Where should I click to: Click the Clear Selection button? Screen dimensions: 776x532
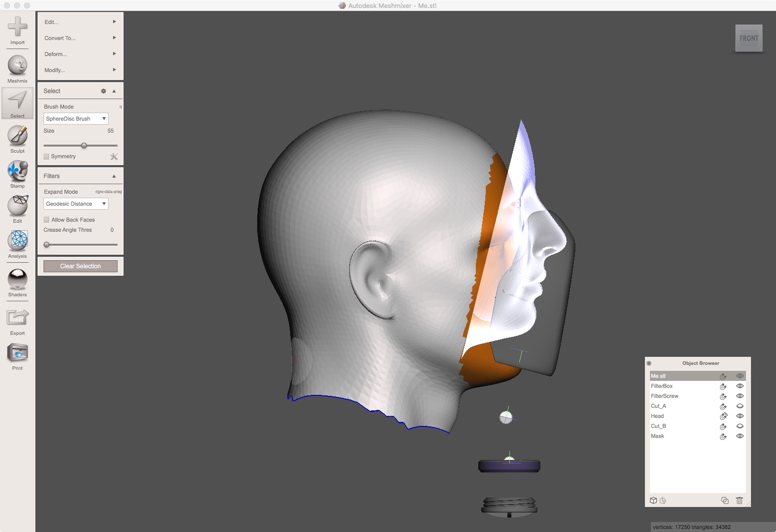(81, 266)
